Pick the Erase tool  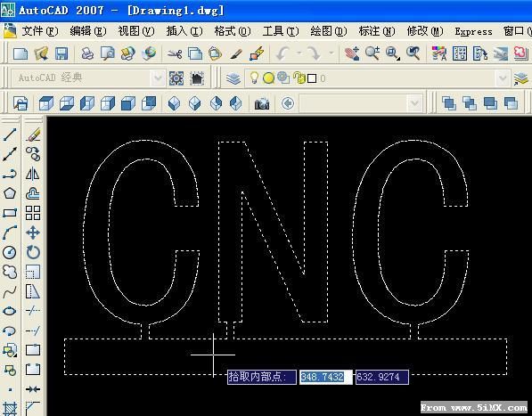click(x=33, y=135)
